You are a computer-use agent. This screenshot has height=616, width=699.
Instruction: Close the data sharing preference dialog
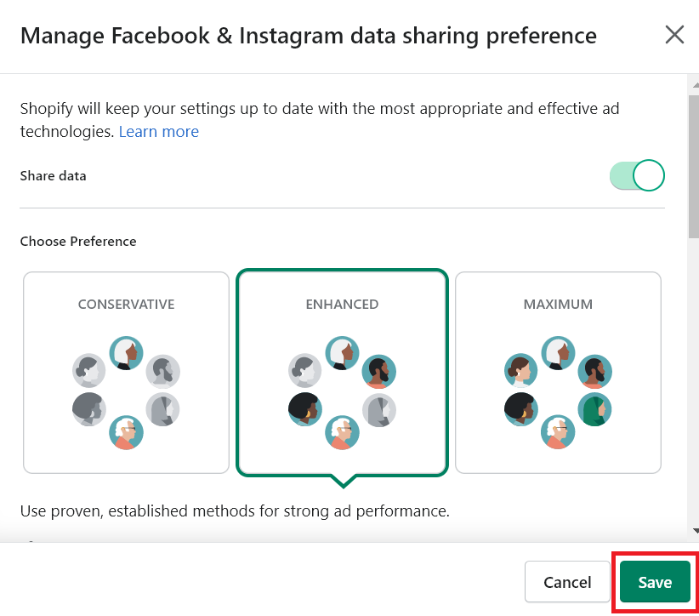coord(674,35)
